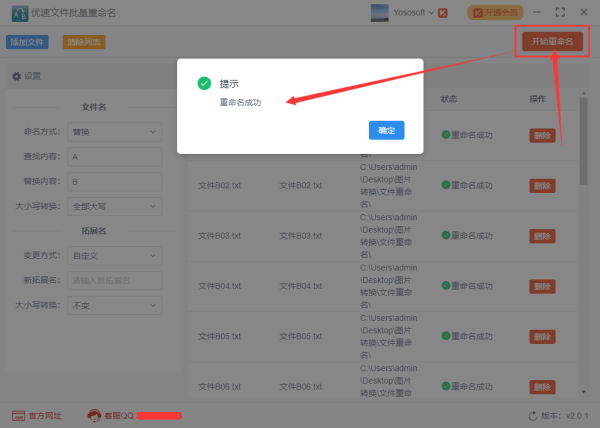Delete the 文件B05.txt row

tap(542, 337)
